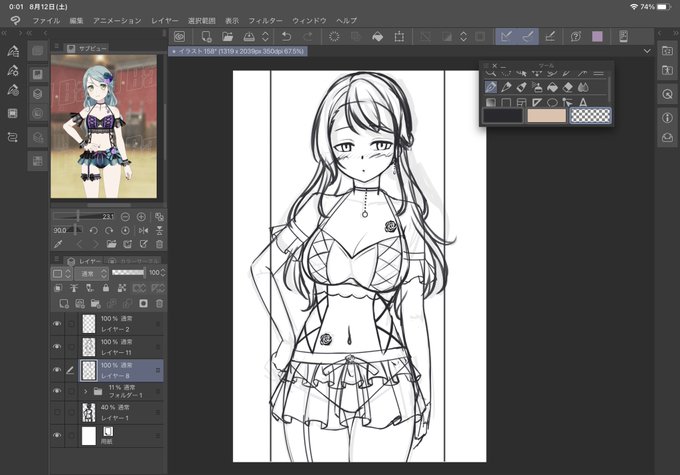
Task: Select the beige sub color swatch
Action: tap(546, 116)
